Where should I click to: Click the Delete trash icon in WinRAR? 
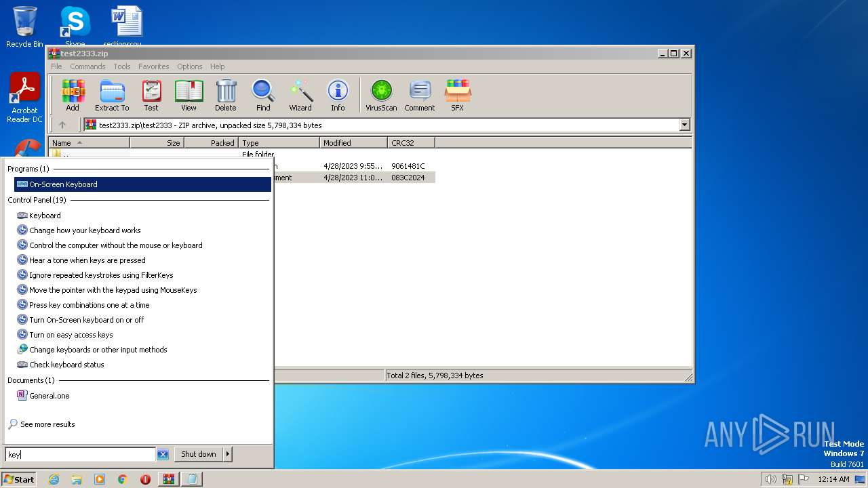tap(226, 96)
